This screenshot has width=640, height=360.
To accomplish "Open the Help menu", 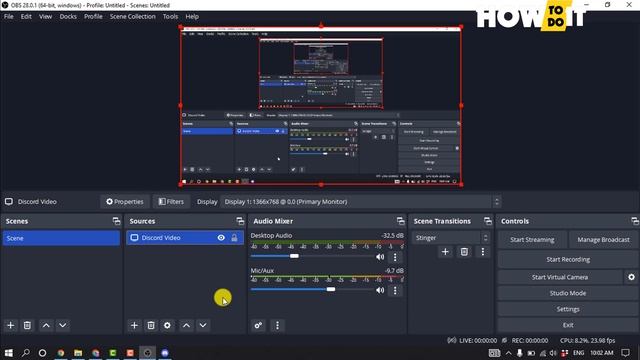I will click(x=192, y=17).
